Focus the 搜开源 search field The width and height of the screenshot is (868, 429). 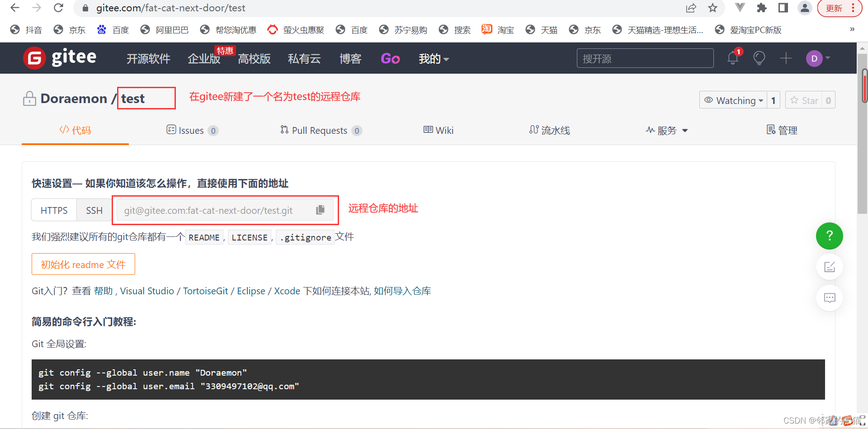click(645, 58)
